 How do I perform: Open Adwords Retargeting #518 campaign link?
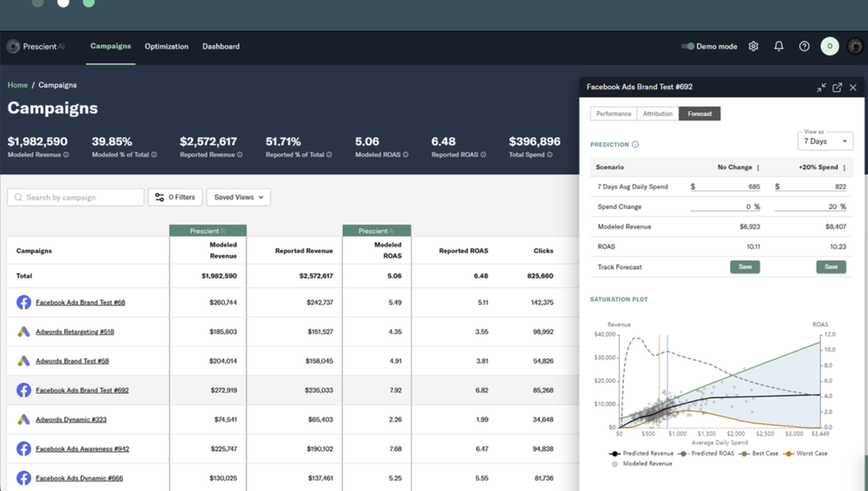(x=75, y=331)
